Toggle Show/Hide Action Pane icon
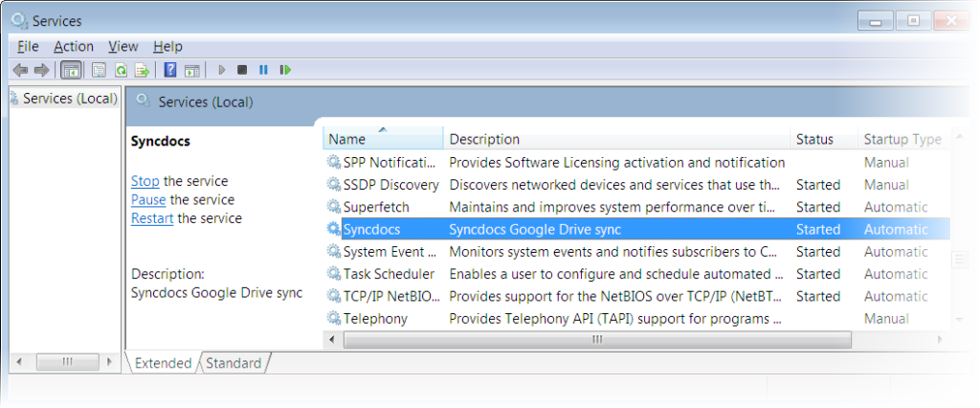The height and width of the screenshot is (408, 980). pyautogui.click(x=191, y=70)
